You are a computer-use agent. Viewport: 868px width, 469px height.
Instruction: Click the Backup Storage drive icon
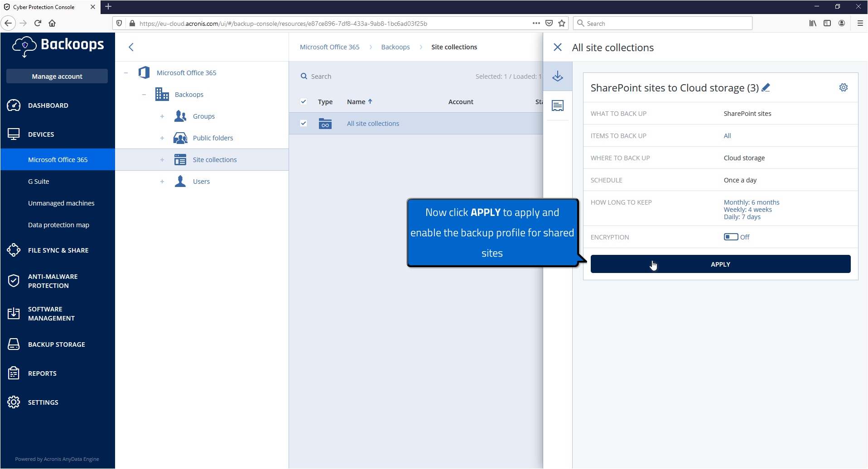point(14,344)
